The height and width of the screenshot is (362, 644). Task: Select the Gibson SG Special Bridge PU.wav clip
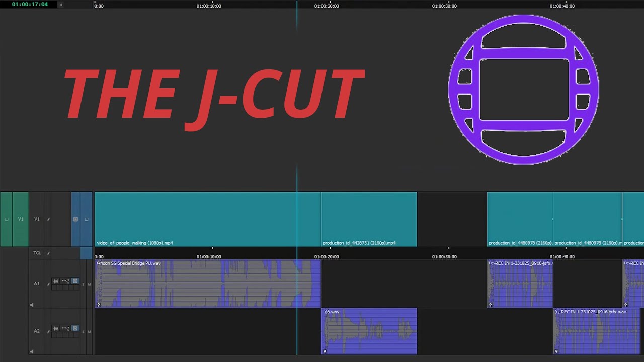click(208, 284)
